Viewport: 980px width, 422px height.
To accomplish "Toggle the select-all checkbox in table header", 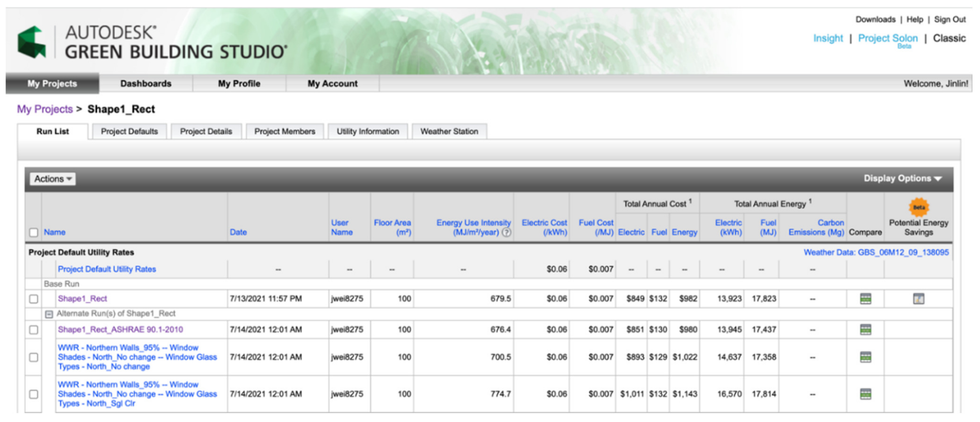I will 34,232.
